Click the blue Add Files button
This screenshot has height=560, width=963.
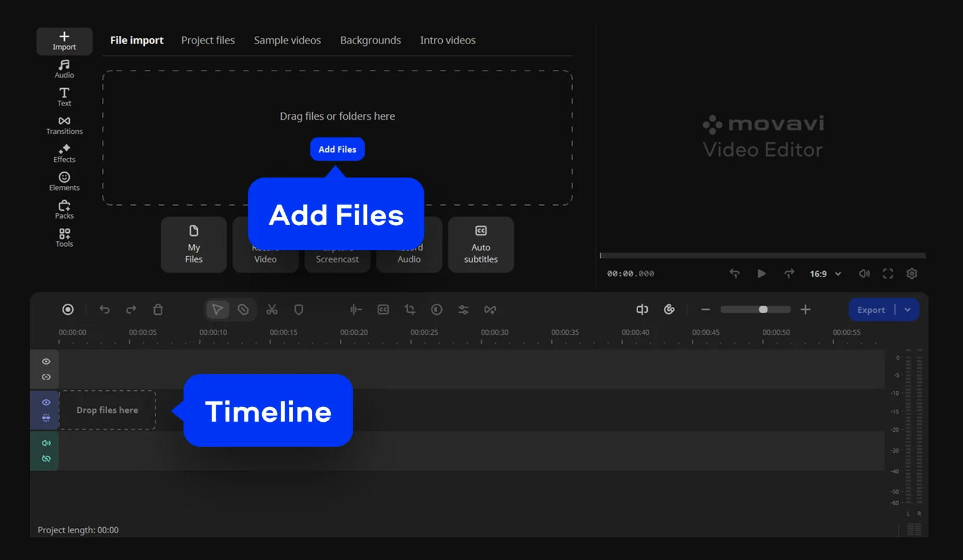[x=337, y=149]
